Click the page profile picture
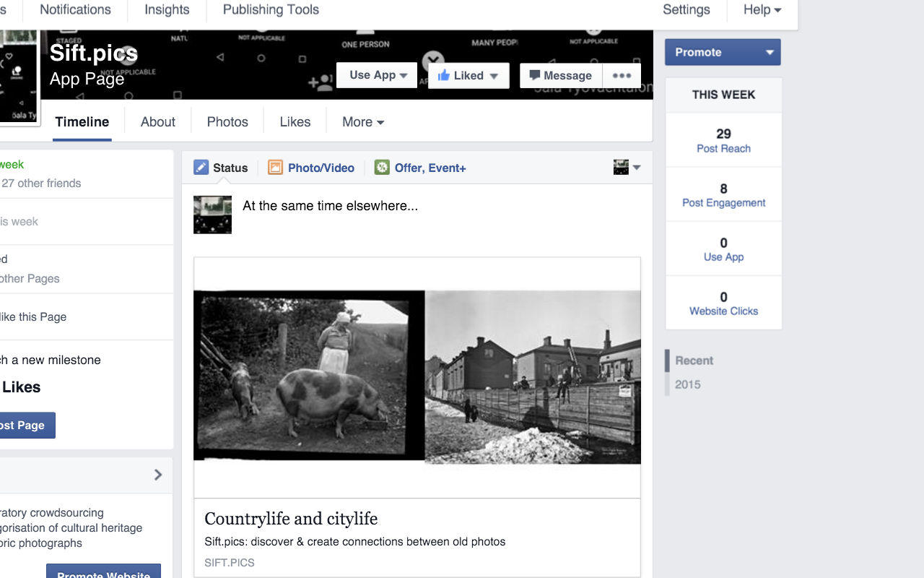Screen dimensions: 924x578 click(17, 75)
